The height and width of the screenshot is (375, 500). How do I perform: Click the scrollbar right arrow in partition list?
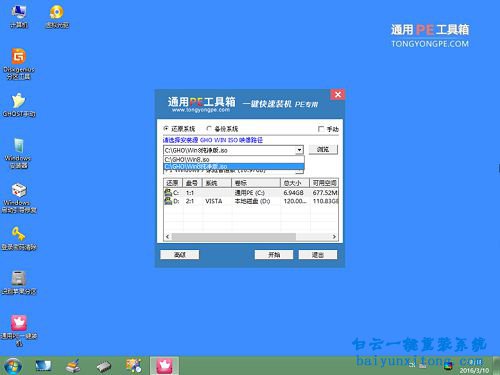point(334,237)
